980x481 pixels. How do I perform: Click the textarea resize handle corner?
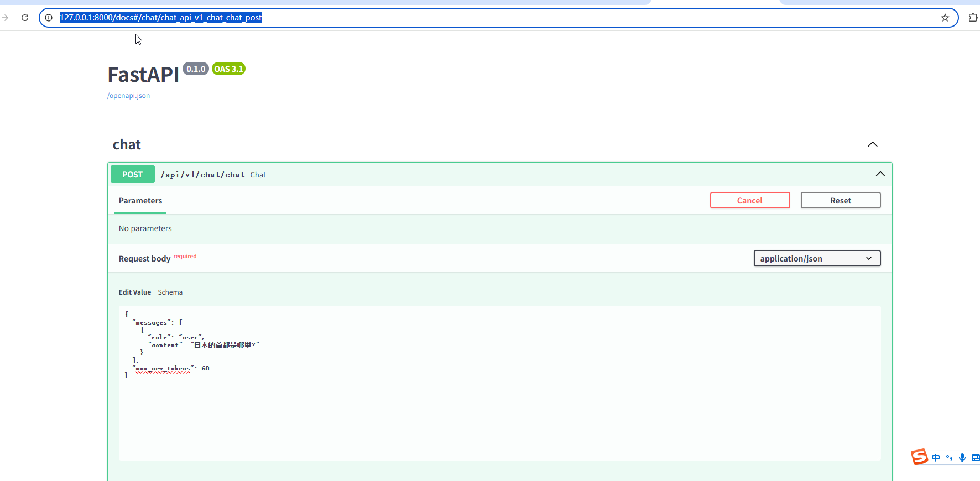(x=878, y=457)
